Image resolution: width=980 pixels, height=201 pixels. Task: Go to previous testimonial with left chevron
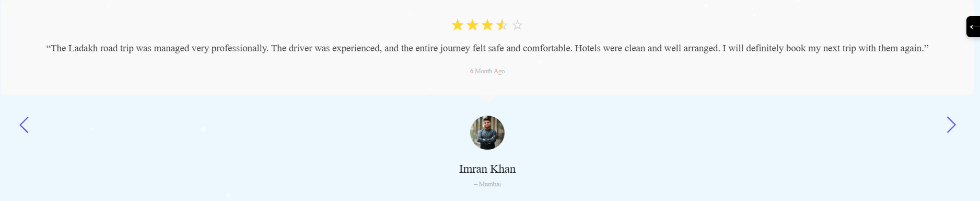click(x=24, y=125)
